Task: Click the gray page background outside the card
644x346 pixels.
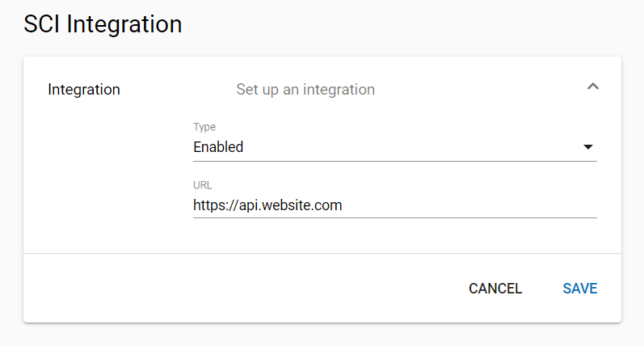Action: [x=410, y=24]
